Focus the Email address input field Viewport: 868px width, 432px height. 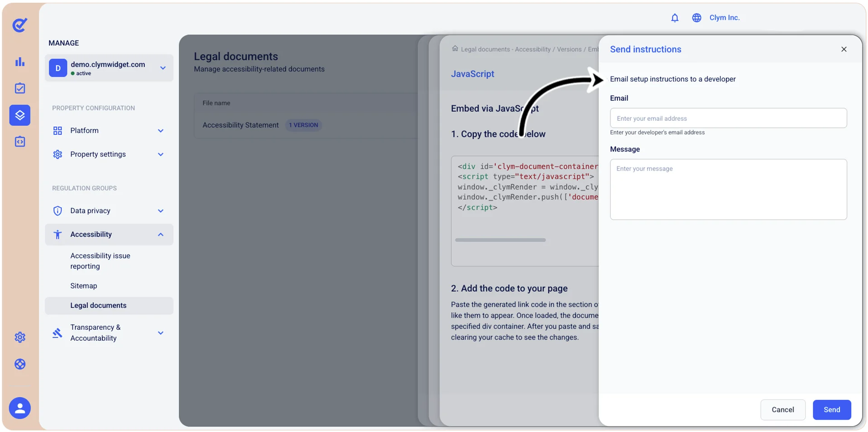coord(728,118)
